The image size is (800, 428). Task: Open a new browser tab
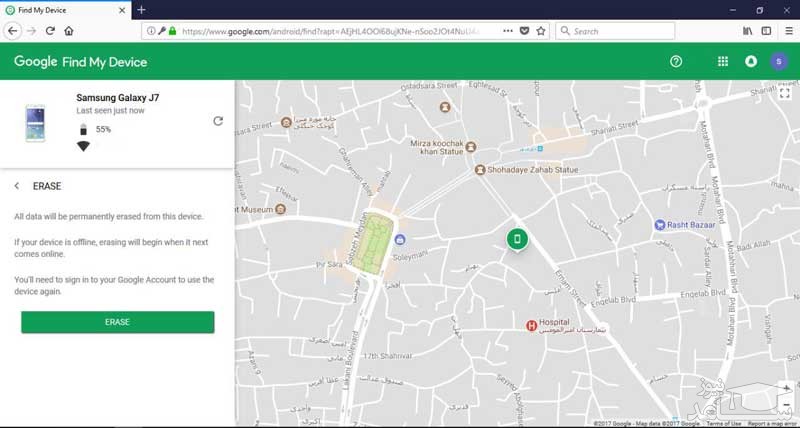click(141, 9)
